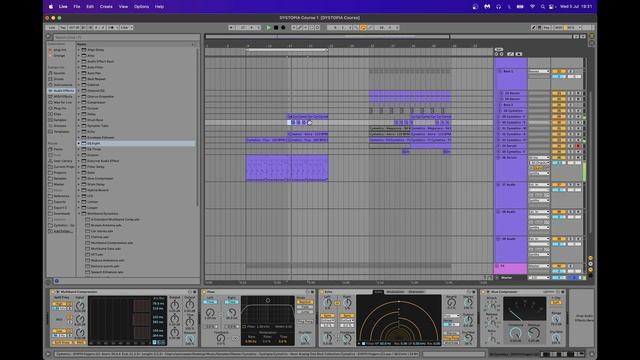Solo the Bass 1 track
The height and width of the screenshot is (360, 640).
click(571, 71)
